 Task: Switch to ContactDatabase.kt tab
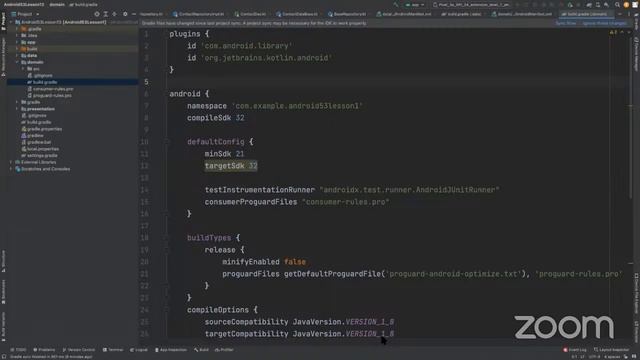[297, 14]
